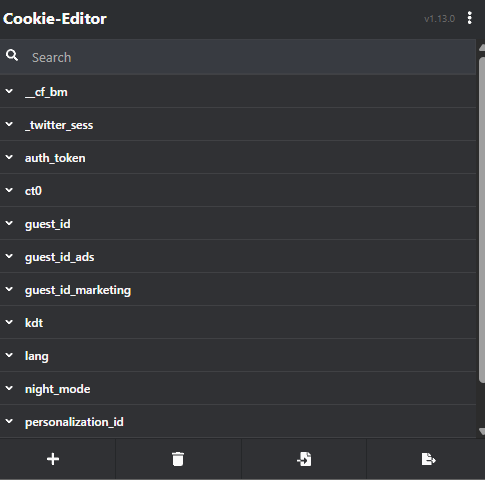Click the magnifier search icon

pos(12,55)
